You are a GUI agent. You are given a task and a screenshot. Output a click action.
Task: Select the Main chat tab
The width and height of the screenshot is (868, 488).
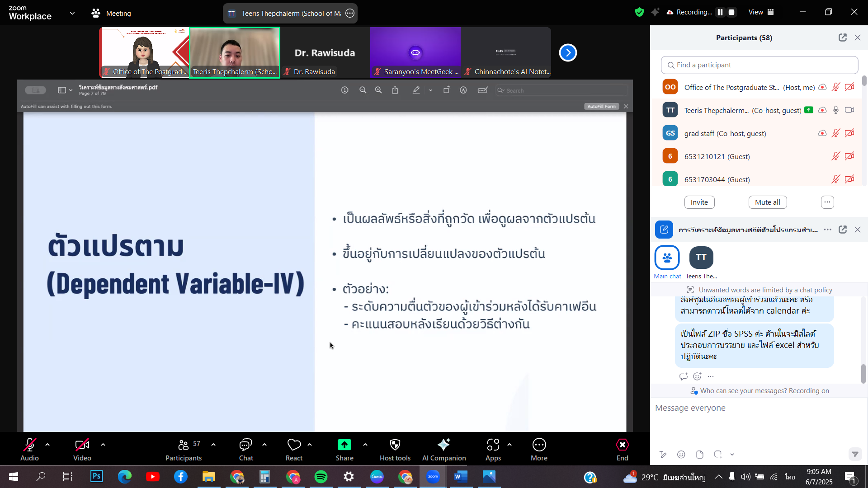pyautogui.click(x=667, y=258)
